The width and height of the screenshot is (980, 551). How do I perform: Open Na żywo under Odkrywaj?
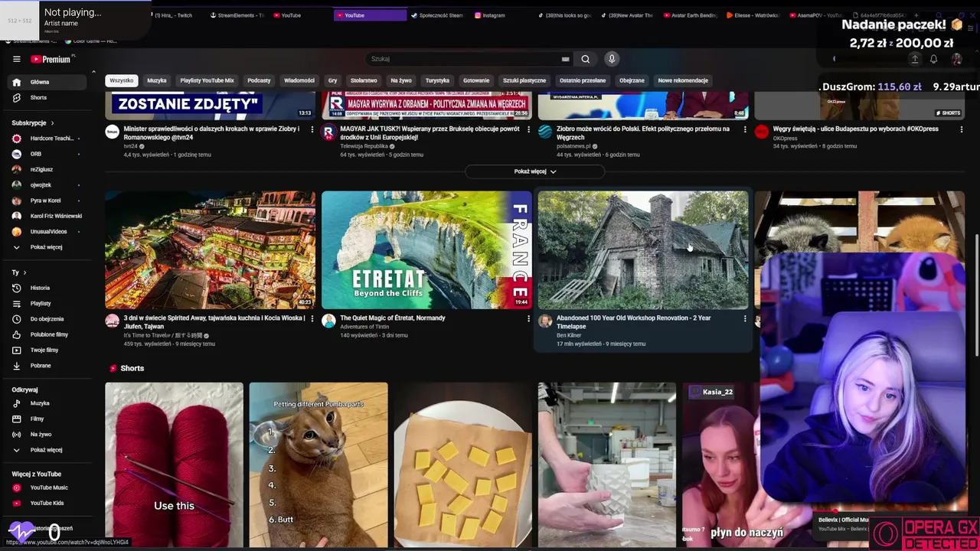click(x=47, y=434)
